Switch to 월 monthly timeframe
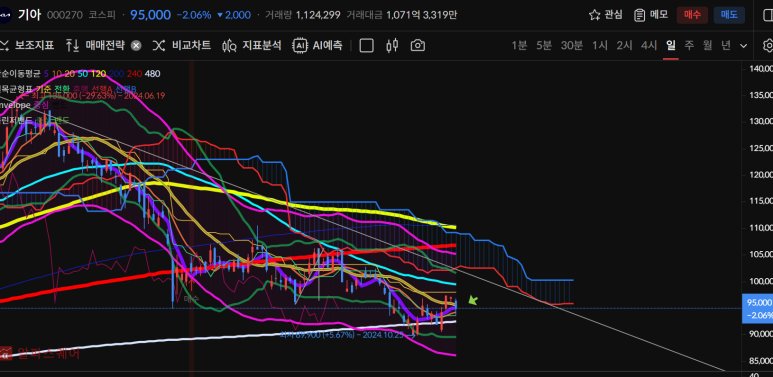773x377 pixels. pyautogui.click(x=707, y=45)
